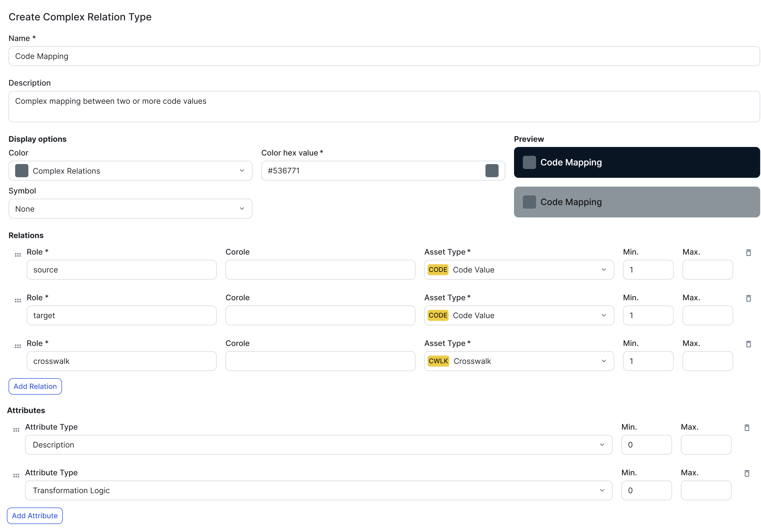Delete the crosswalk relation row via its trash icon
Screen dimensions: 761x532
click(748, 344)
